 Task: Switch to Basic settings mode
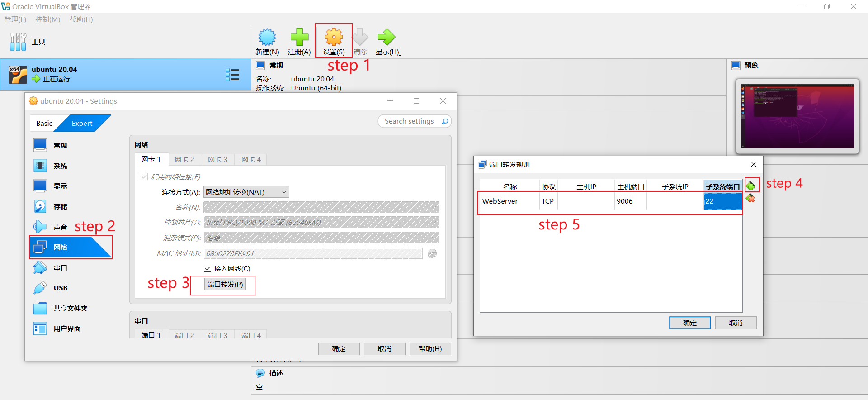(44, 123)
